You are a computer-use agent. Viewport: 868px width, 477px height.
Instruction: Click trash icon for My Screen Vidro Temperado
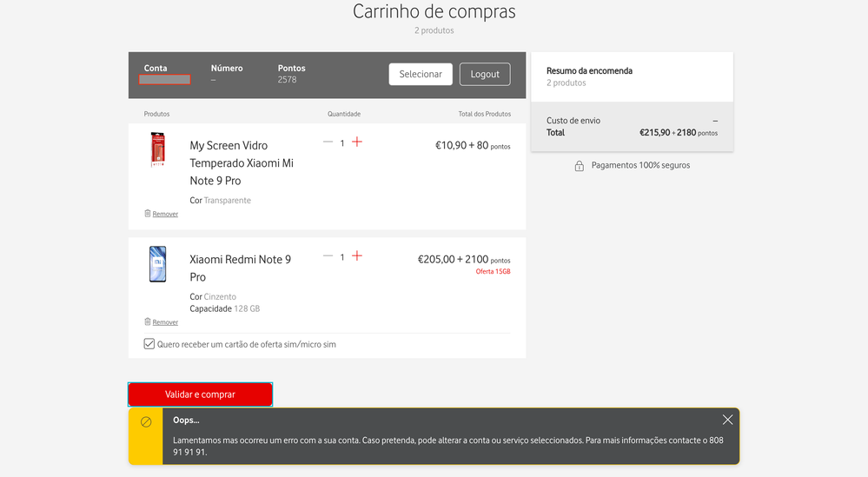click(x=148, y=213)
